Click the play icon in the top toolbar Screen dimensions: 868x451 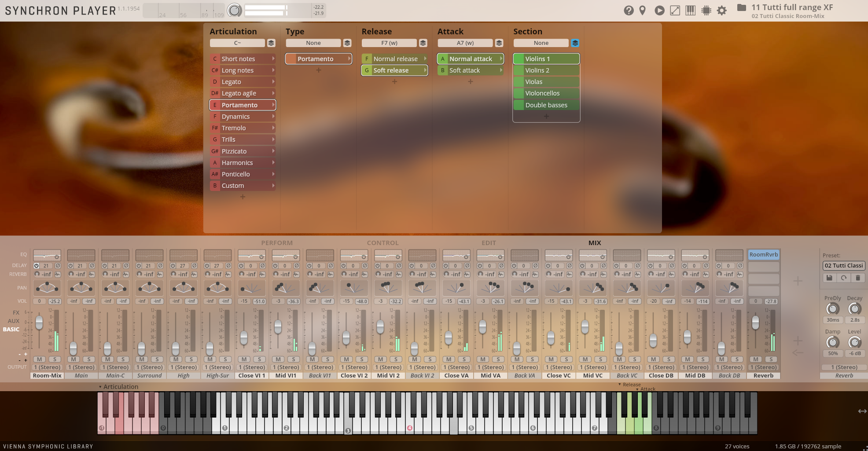click(x=659, y=10)
